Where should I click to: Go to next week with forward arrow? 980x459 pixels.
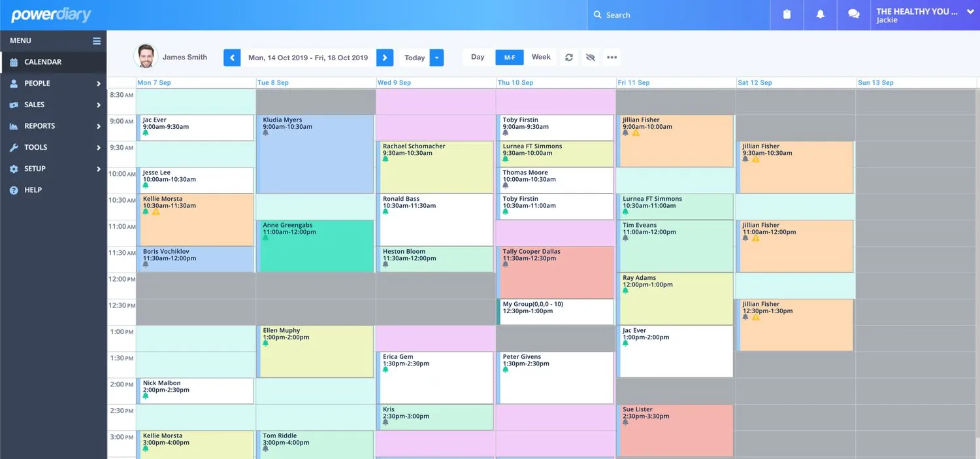(x=384, y=57)
